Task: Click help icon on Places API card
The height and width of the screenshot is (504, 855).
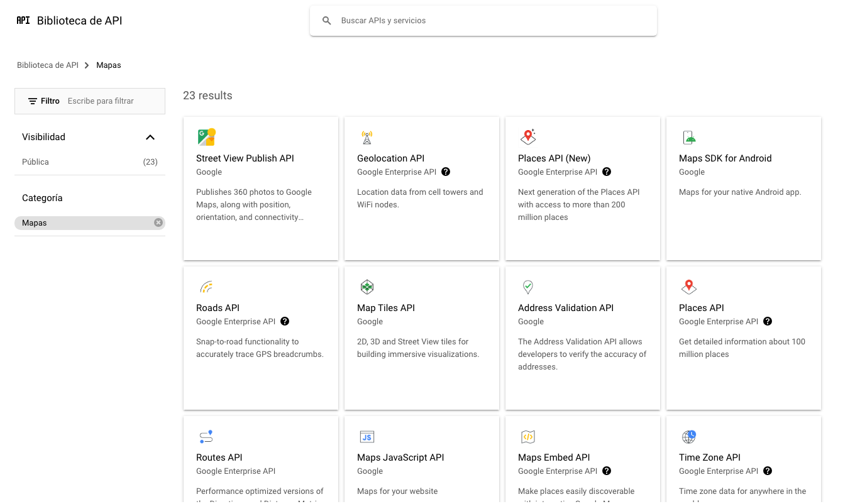Action: [768, 321]
